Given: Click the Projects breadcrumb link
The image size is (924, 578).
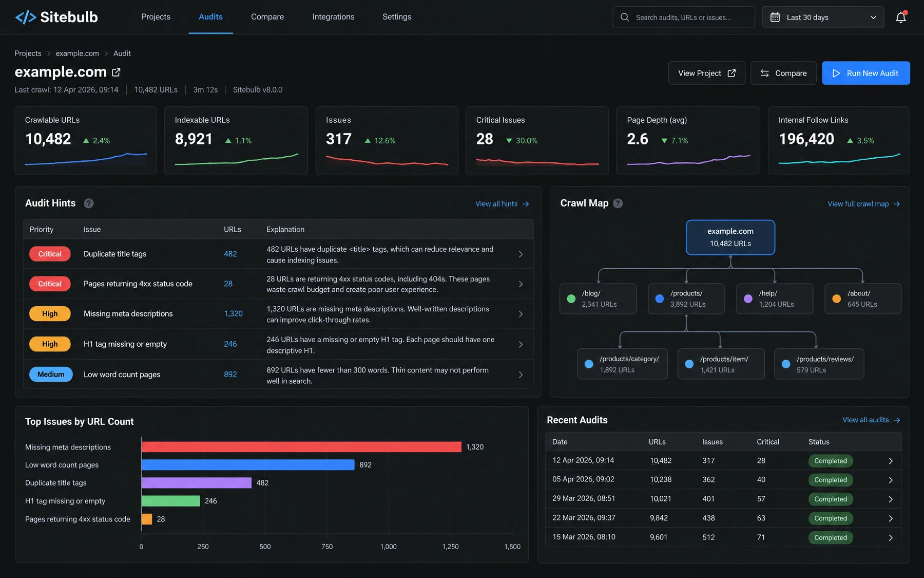Looking at the screenshot, I should coord(28,53).
